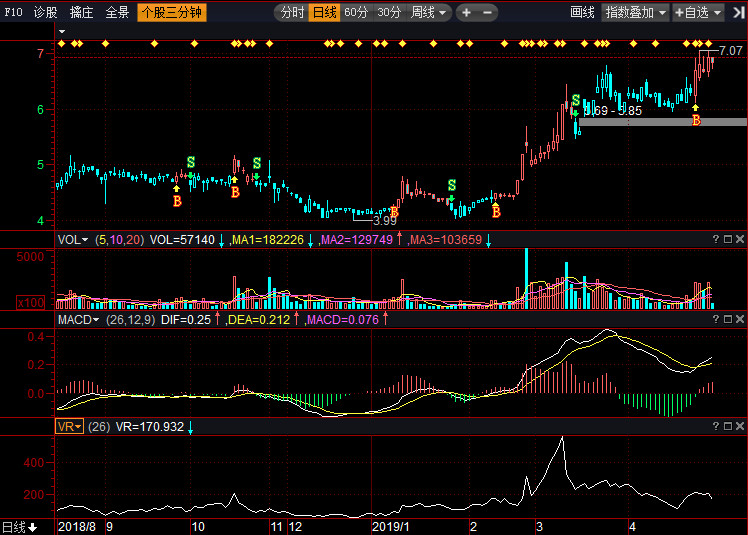Select the 全景 view tab

click(x=117, y=13)
